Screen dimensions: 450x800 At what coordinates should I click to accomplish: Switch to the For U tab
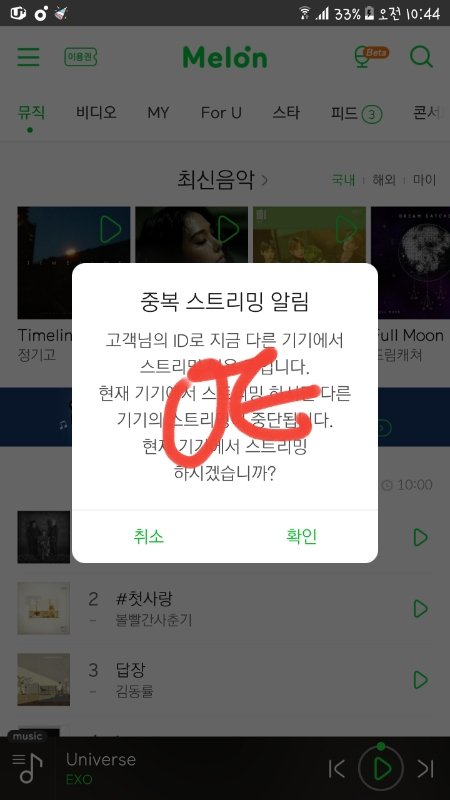[221, 113]
